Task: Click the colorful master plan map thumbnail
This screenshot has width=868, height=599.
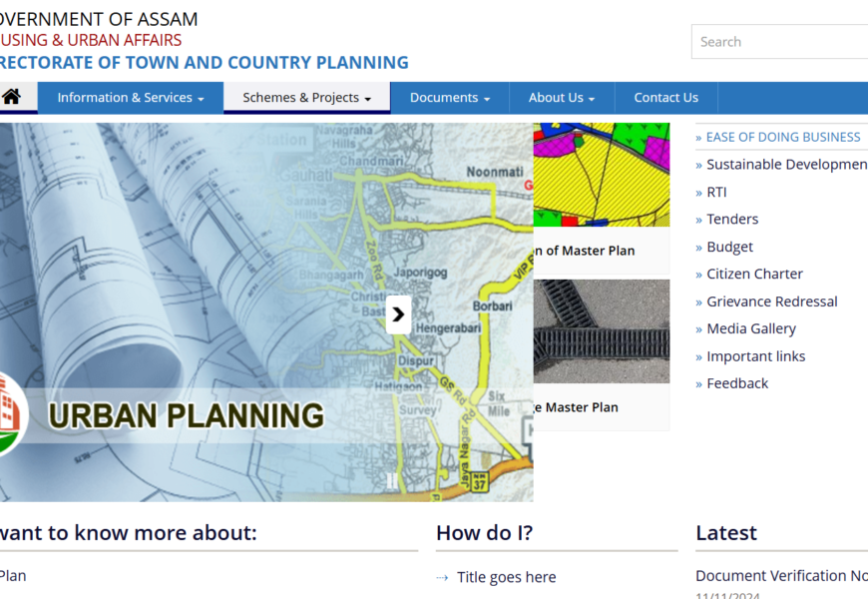Action: click(601, 175)
